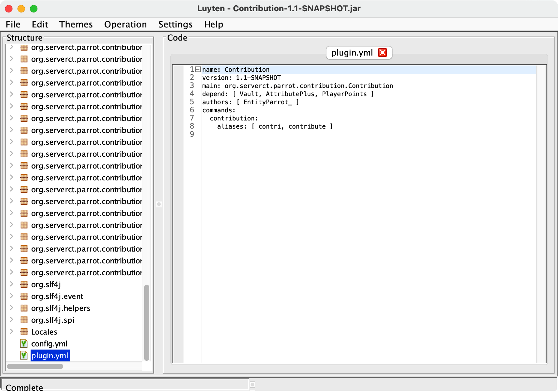Select config.yml in the Structure tree

tap(49, 344)
